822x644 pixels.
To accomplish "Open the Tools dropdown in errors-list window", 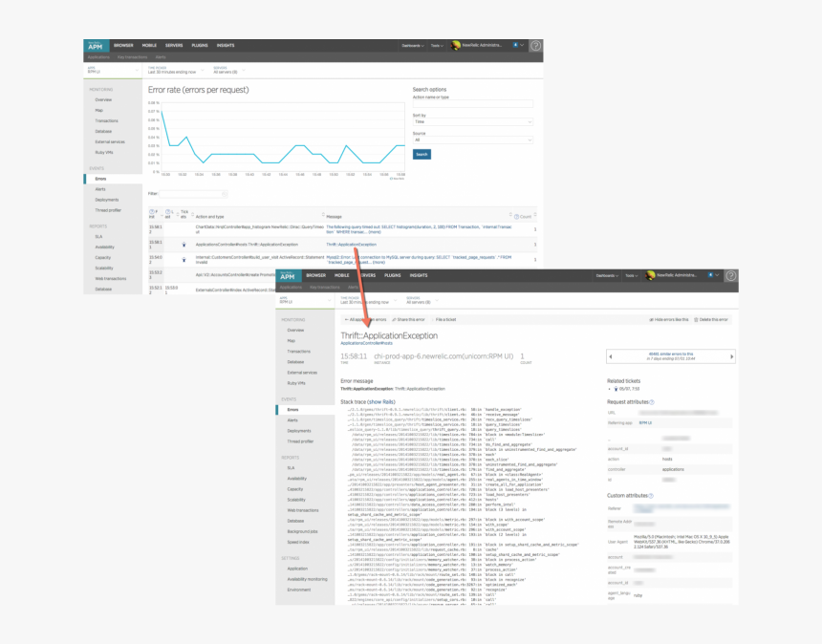I will (437, 46).
